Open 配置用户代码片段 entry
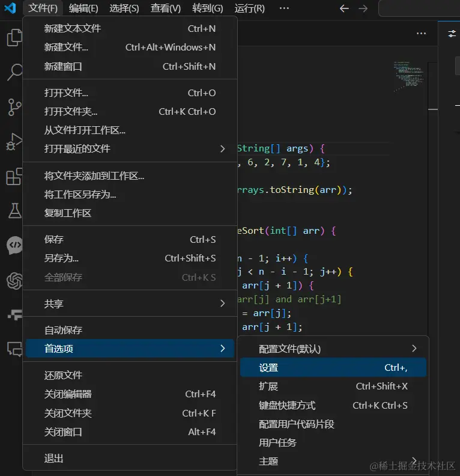 pyautogui.click(x=333, y=424)
